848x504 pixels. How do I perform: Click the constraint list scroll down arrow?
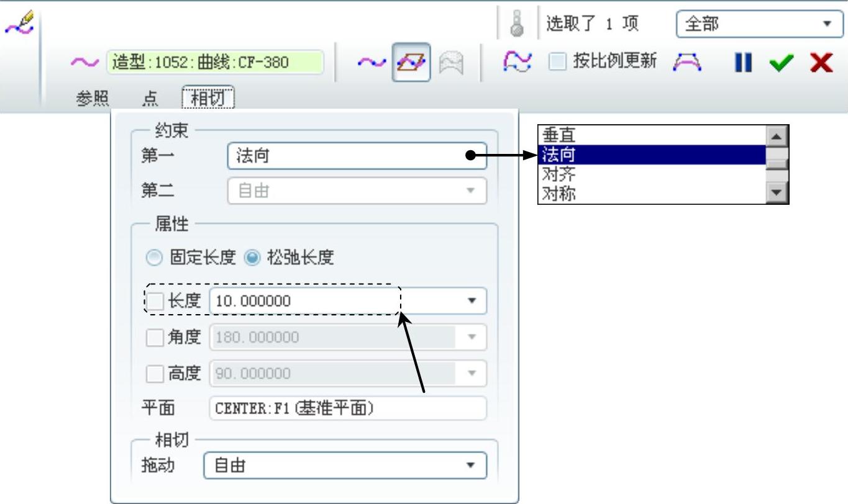pyautogui.click(x=777, y=192)
